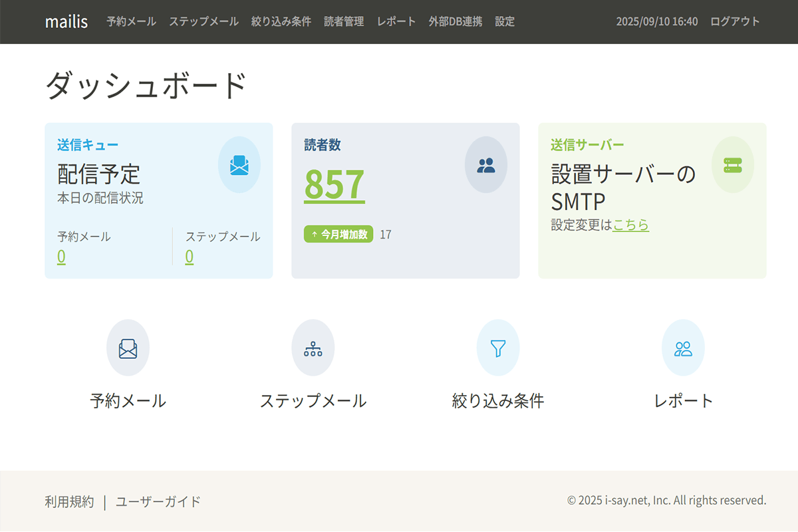Open the ユーザーガイド footer link
Viewport: 798px width, 532px height.
[x=158, y=501]
